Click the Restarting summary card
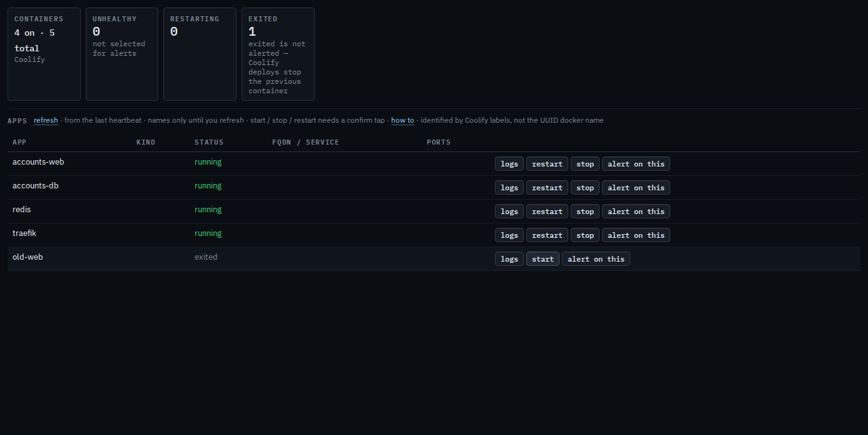The height and width of the screenshot is (435, 868). [200, 54]
